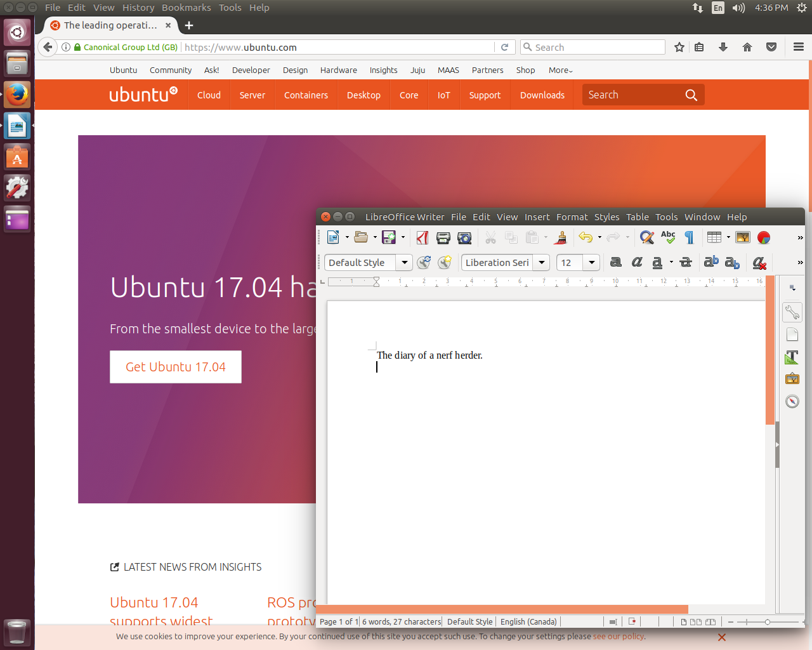Click the Ubuntu site orange search field

643,95
